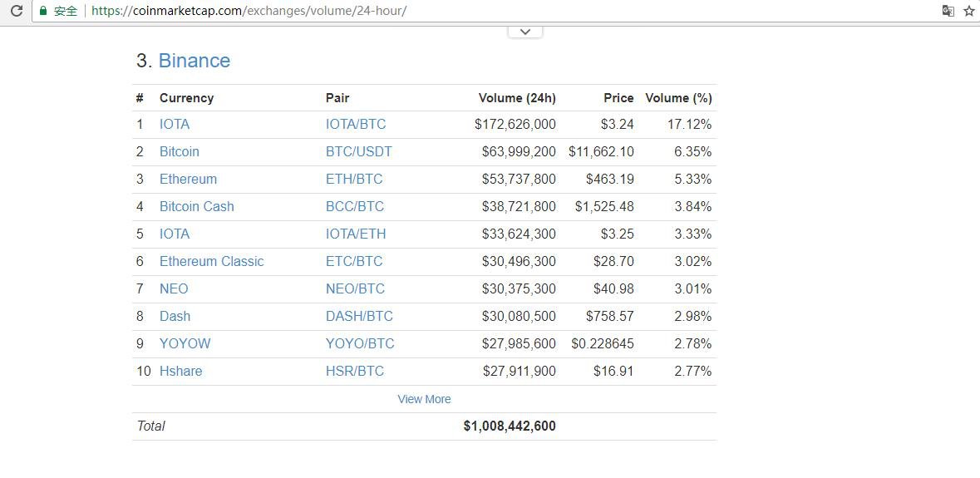Select the 5.33% volume percentage
980x478 pixels.
coord(693,180)
